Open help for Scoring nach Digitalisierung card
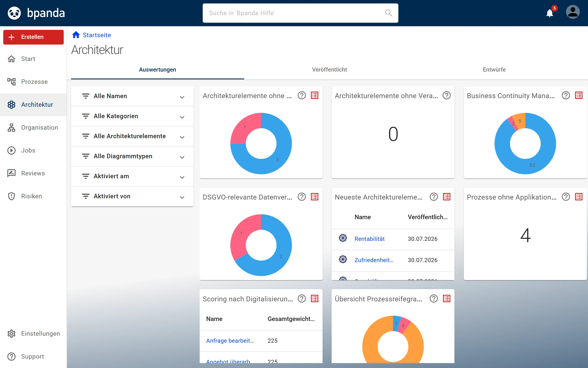Screen dimensions: 588x368 point(302,298)
